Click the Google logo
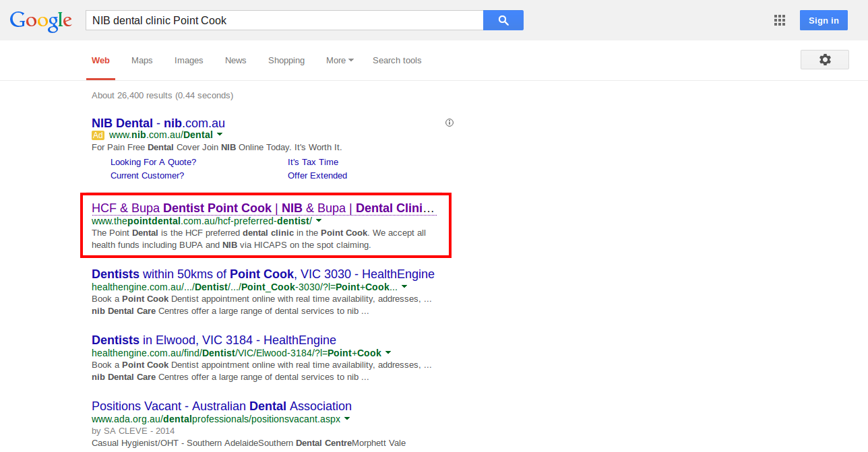 pos(40,21)
